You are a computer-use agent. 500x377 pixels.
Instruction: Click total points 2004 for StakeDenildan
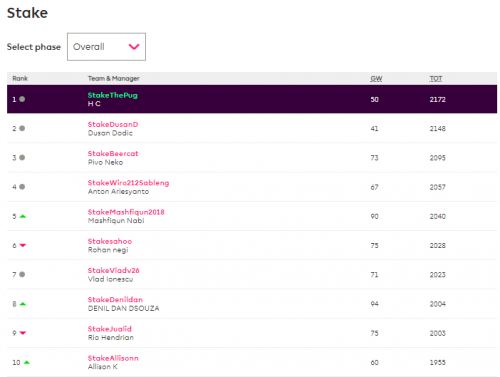[x=438, y=304]
